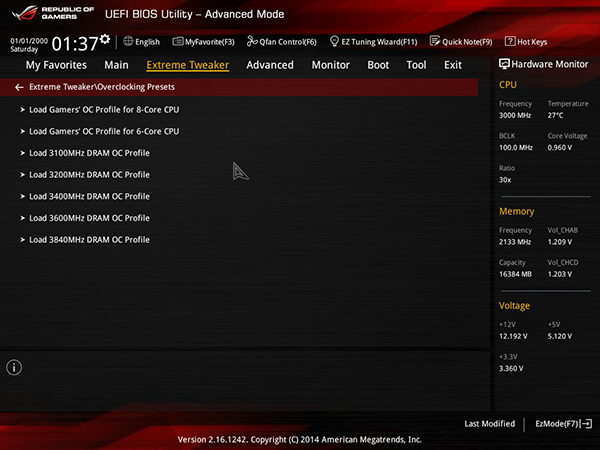The height and width of the screenshot is (450, 600).
Task: Click the Hardware Monitor screen icon
Action: [x=504, y=64]
